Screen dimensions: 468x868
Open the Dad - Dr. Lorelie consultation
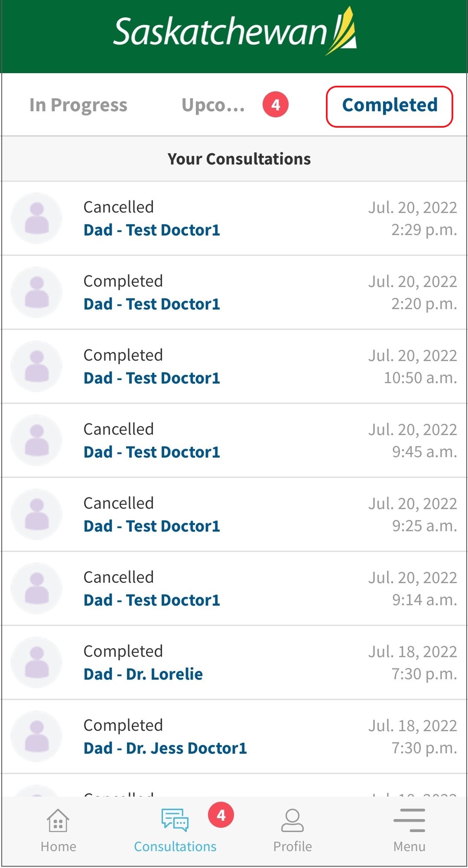click(x=234, y=663)
